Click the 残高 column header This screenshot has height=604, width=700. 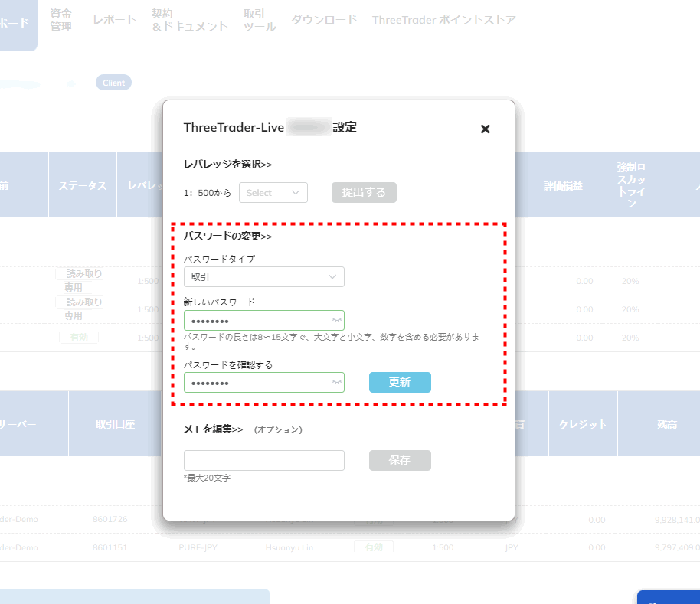click(x=667, y=424)
